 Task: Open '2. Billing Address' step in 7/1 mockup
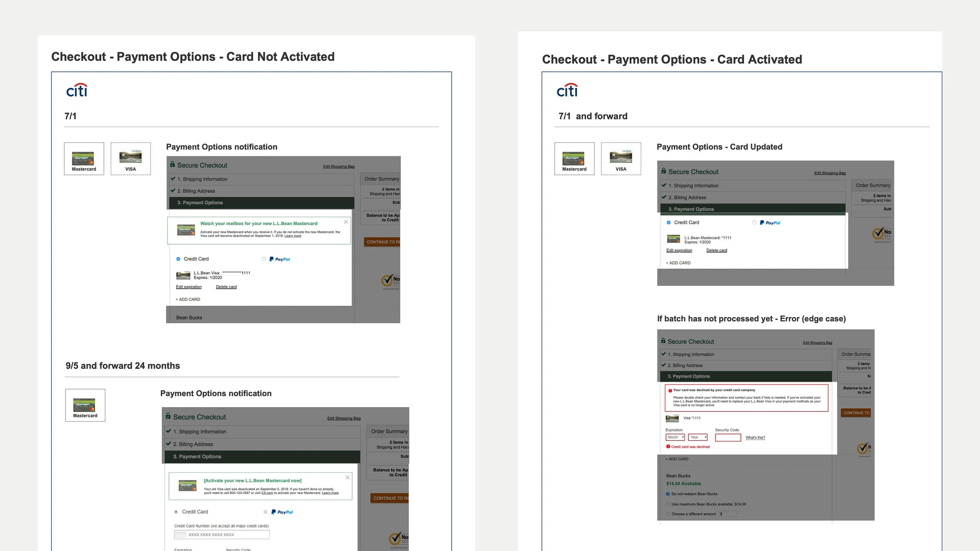click(262, 191)
